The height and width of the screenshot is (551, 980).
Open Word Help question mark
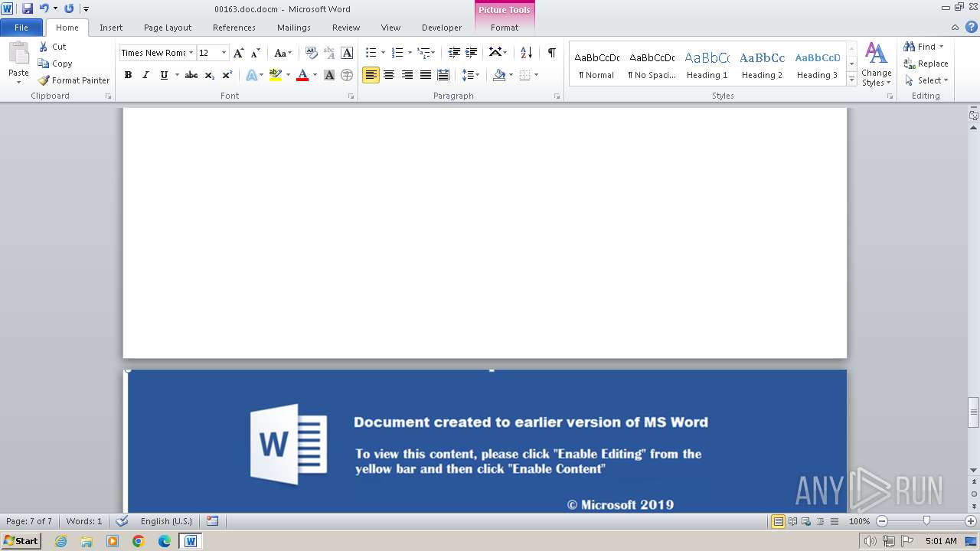tap(972, 27)
